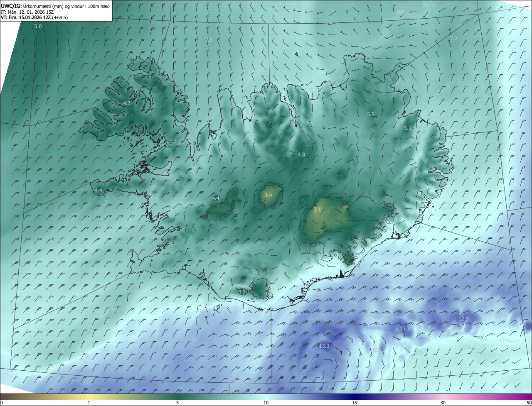
Task: Click the 1 tick on the colour scale
Action: click(89, 403)
